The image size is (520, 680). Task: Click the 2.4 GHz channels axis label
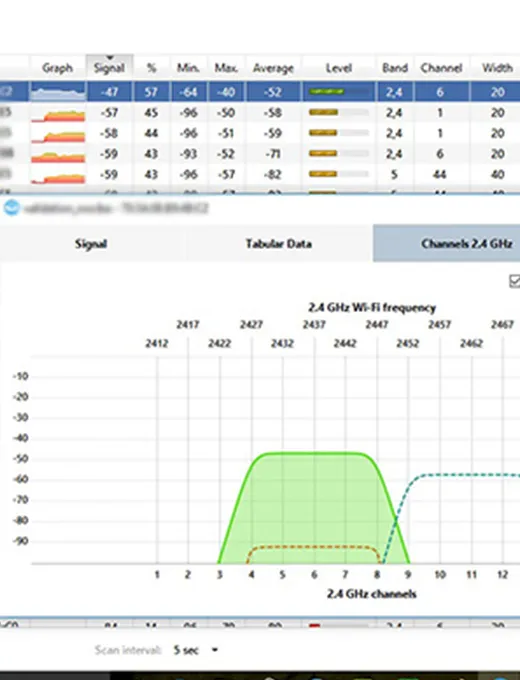(x=372, y=594)
